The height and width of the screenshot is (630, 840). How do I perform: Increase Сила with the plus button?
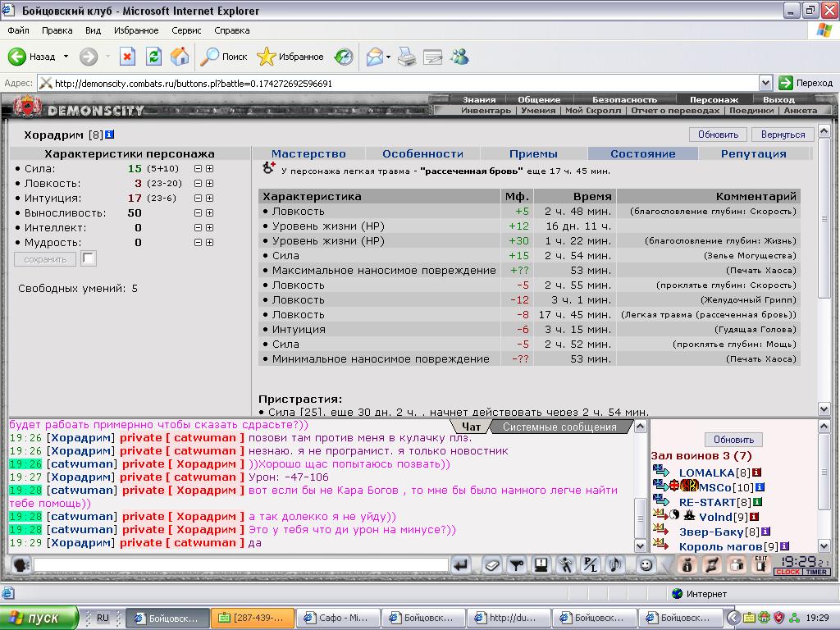pyautogui.click(x=209, y=169)
